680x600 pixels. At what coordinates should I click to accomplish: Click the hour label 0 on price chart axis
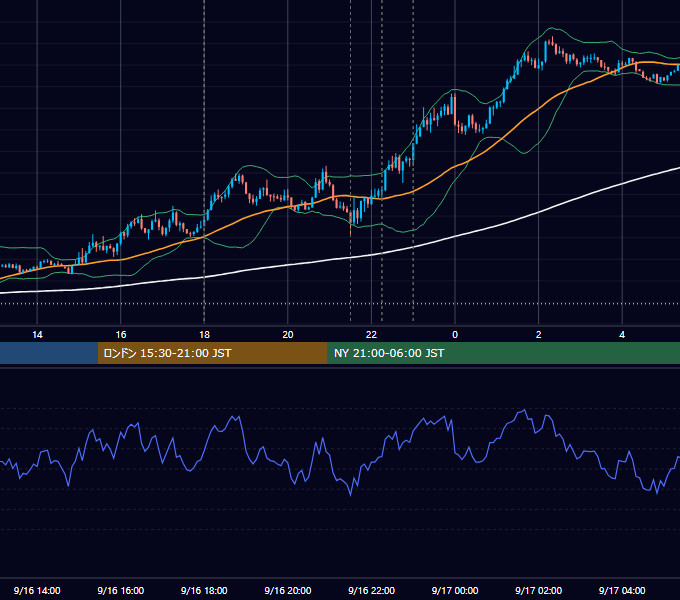click(x=455, y=335)
